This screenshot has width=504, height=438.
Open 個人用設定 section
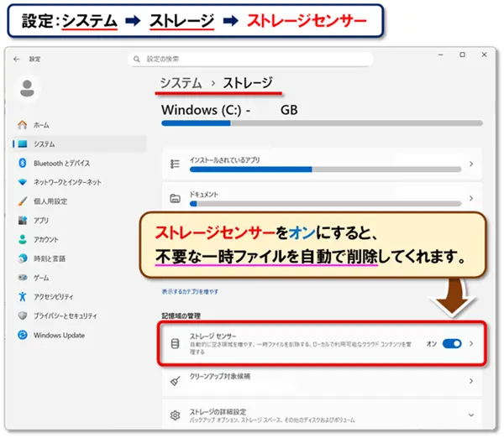point(80,201)
